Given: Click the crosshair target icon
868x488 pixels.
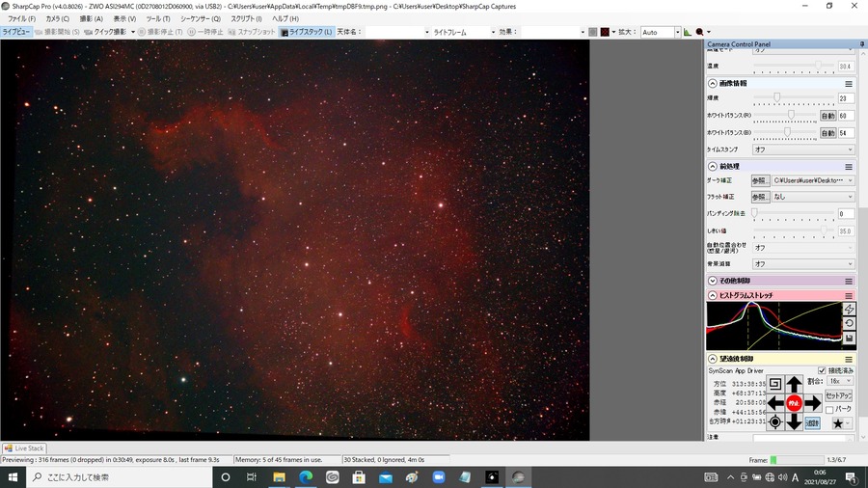Looking at the screenshot, I should [775, 422].
